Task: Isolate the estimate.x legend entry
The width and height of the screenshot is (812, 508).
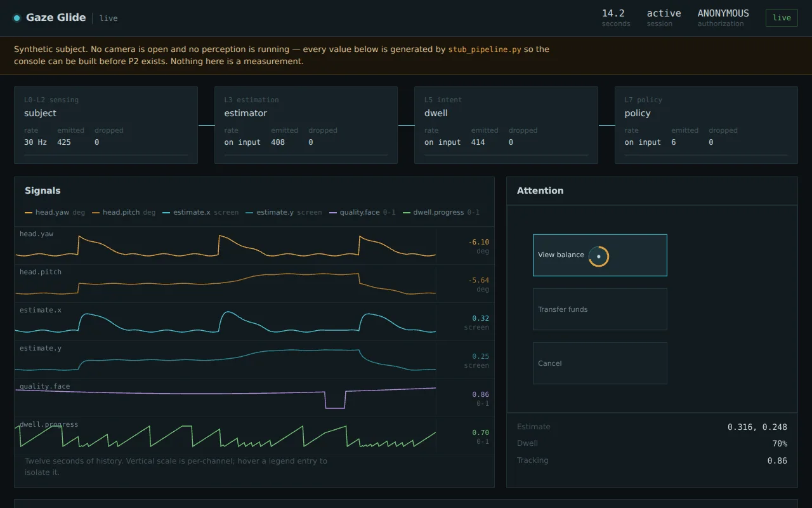Action: click(200, 212)
